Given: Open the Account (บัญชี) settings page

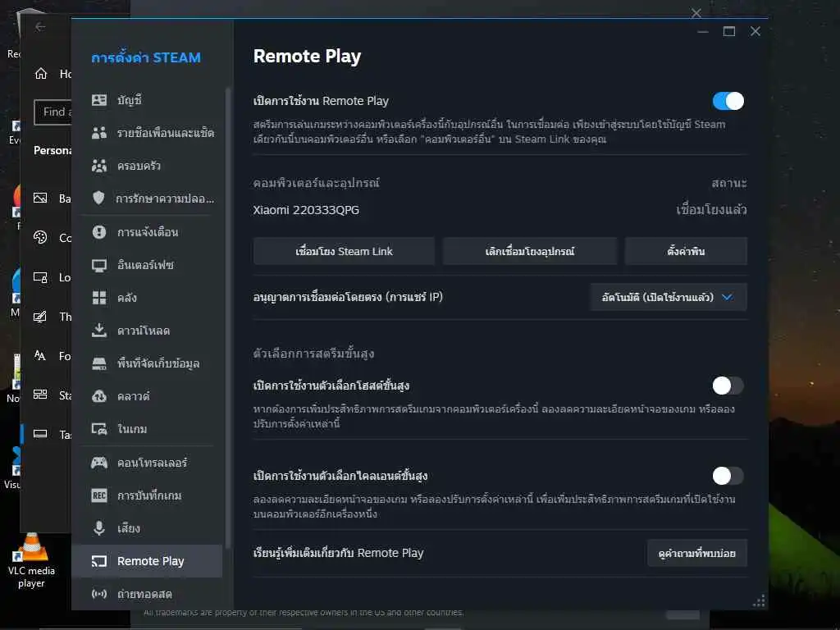Looking at the screenshot, I should (148, 100).
